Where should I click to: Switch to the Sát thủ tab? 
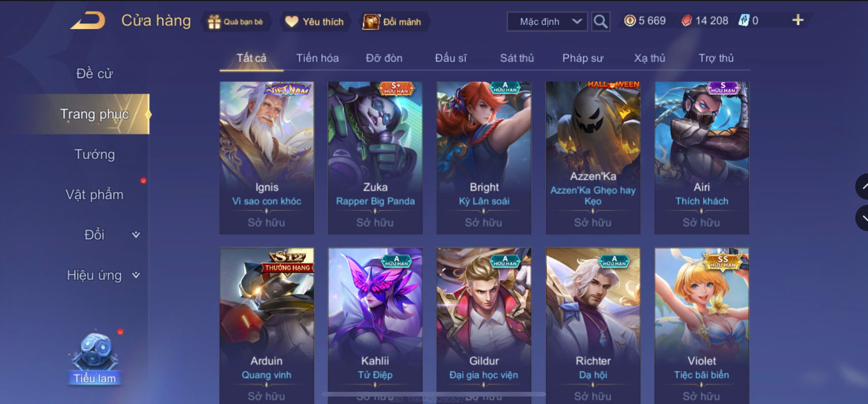coord(517,58)
